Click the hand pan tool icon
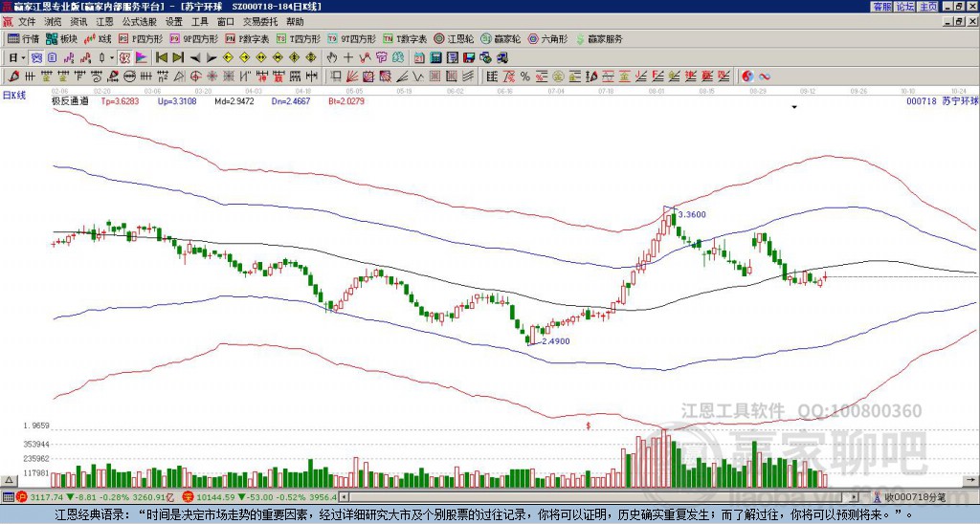The width and height of the screenshot is (980, 524). coord(331,57)
